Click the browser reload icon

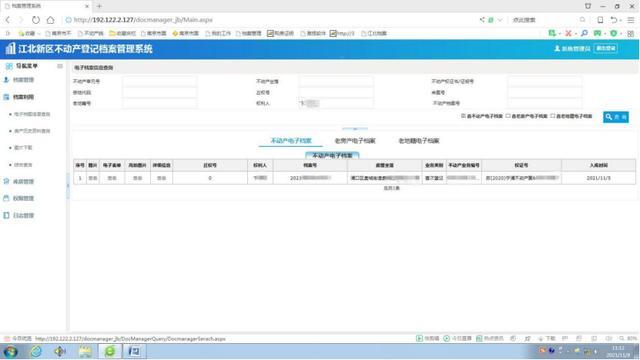(x=36, y=20)
